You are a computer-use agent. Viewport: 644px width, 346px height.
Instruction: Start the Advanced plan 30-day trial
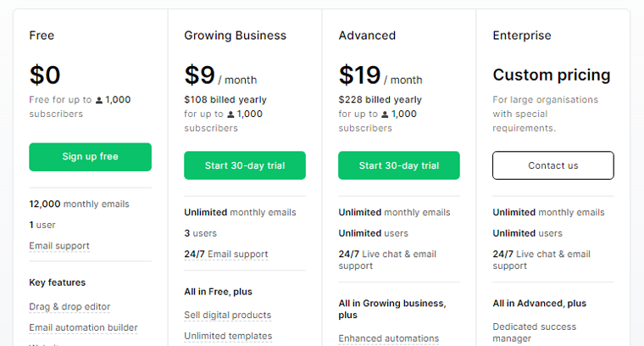coord(399,165)
